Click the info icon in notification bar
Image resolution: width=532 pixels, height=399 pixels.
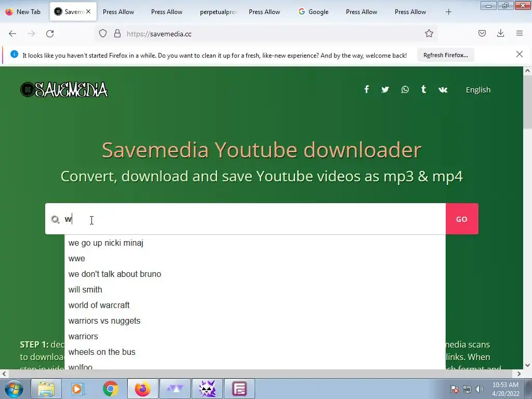pyautogui.click(x=14, y=54)
